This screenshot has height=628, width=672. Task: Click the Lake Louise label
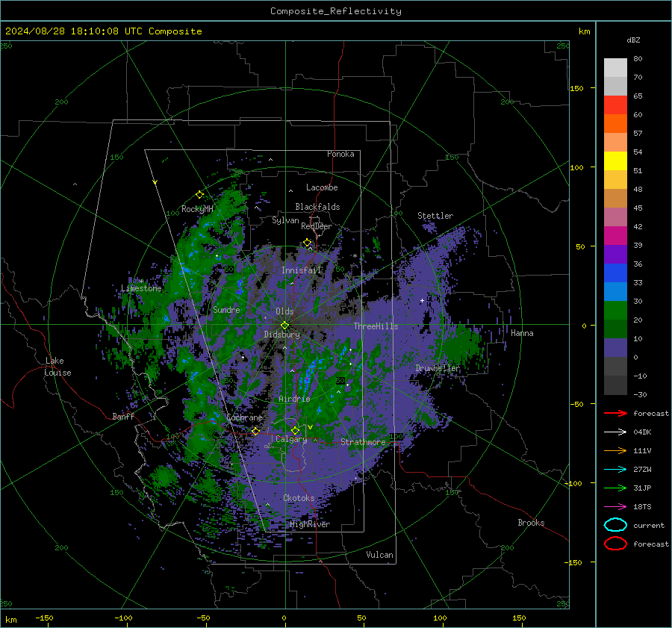point(57,367)
